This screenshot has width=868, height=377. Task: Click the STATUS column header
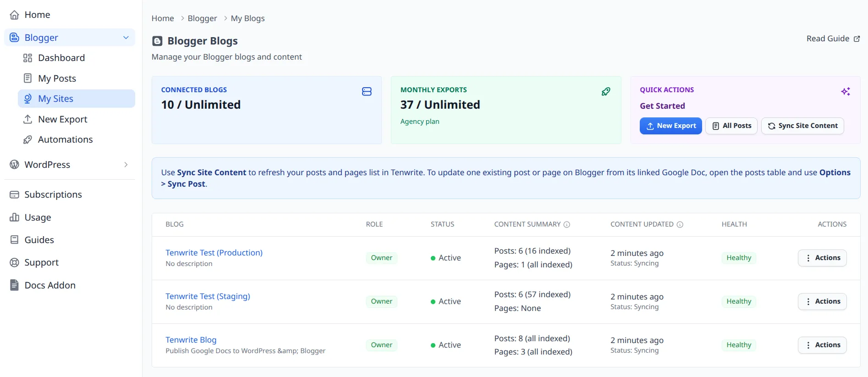(442, 224)
